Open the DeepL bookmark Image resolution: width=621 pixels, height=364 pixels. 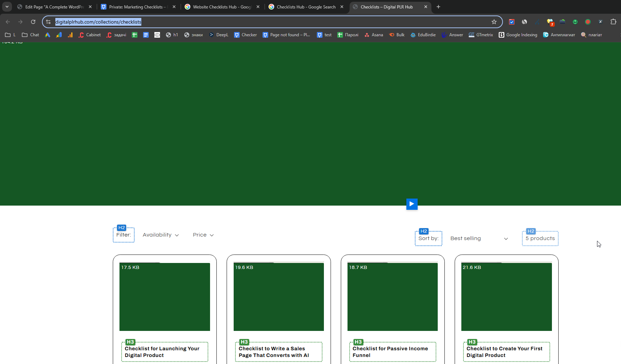(x=219, y=35)
